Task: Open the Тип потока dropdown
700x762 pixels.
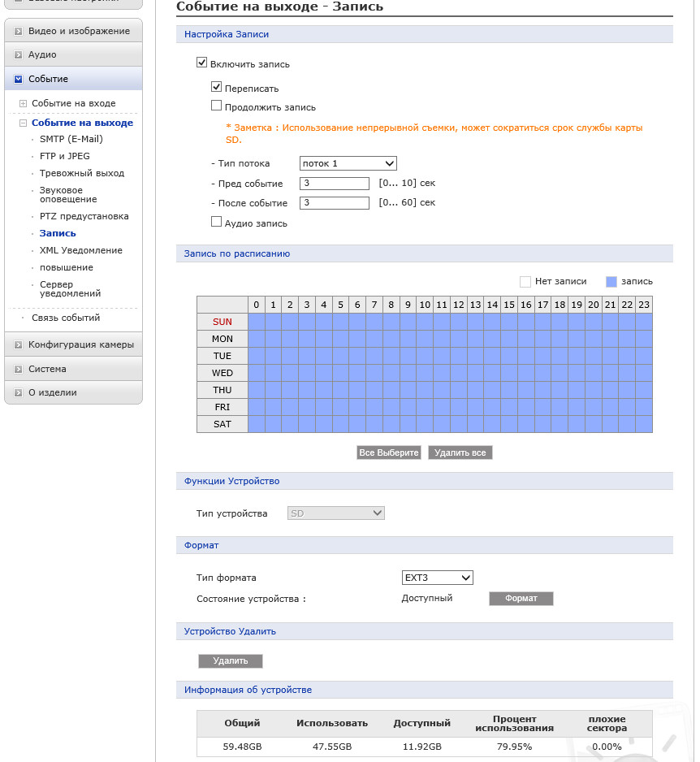Action: 348,163
